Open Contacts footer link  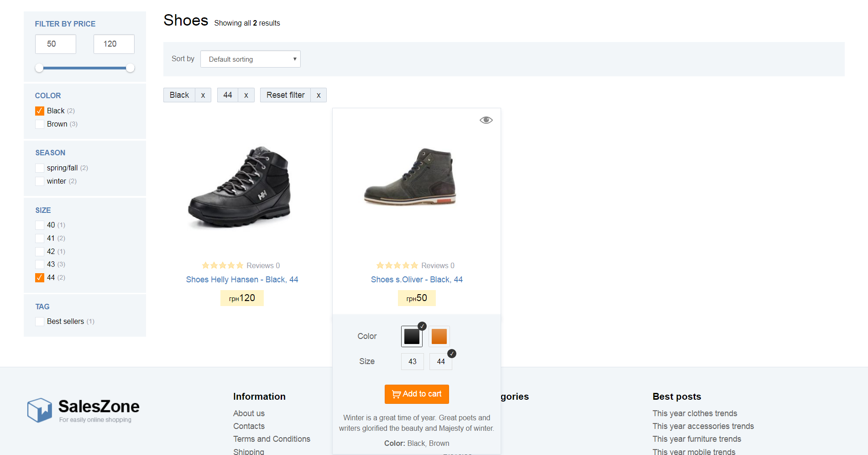(249, 426)
